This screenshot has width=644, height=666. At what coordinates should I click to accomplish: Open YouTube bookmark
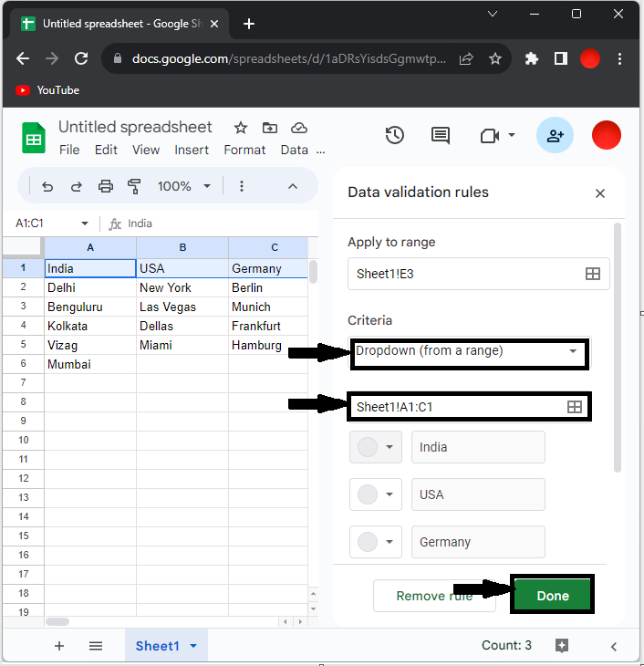47,90
